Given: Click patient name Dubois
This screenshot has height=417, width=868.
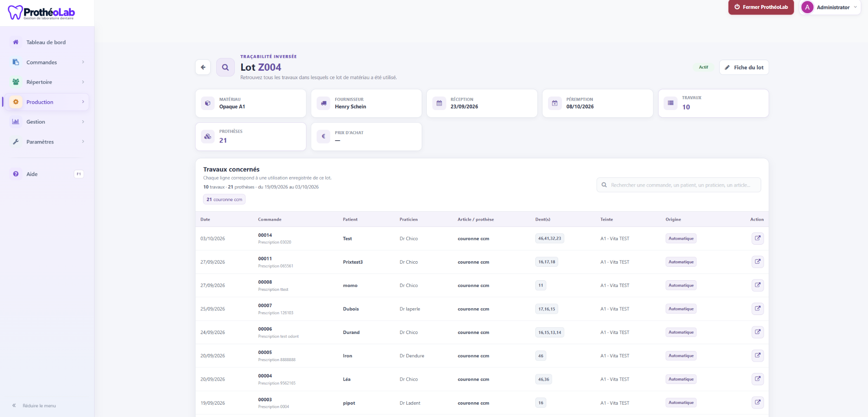Looking at the screenshot, I should point(351,309).
